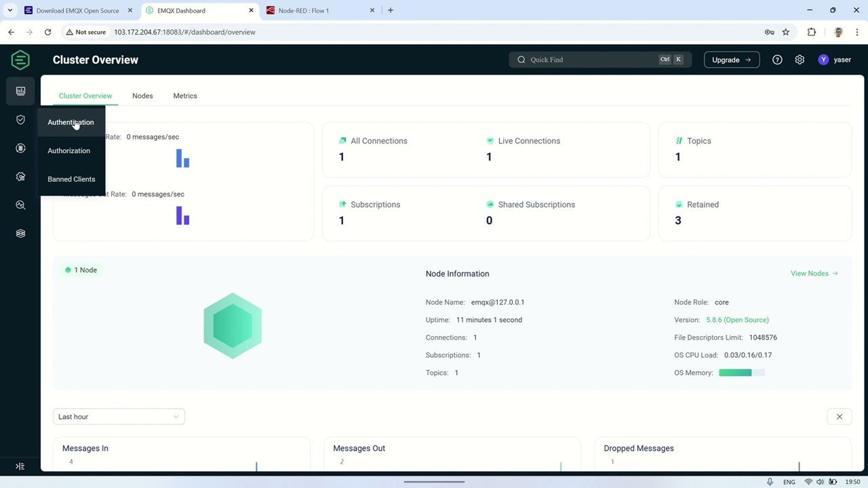The width and height of the screenshot is (868, 488).
Task: Open the Monitoring dashboard sidebar icon
Action: [x=20, y=91]
